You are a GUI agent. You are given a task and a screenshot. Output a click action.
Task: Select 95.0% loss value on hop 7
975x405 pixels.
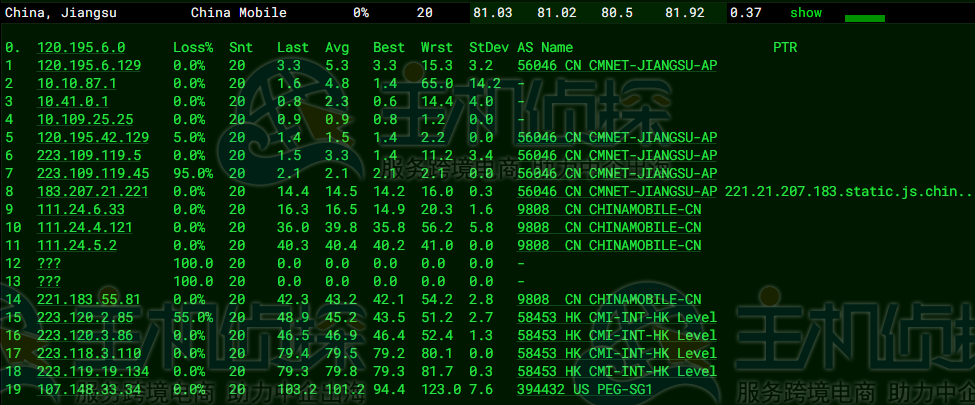[193, 174]
